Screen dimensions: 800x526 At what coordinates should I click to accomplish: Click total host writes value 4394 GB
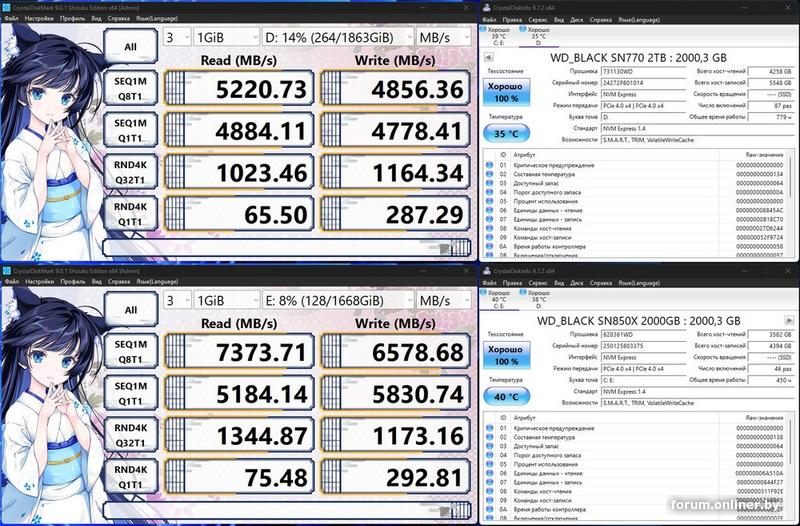pos(770,346)
